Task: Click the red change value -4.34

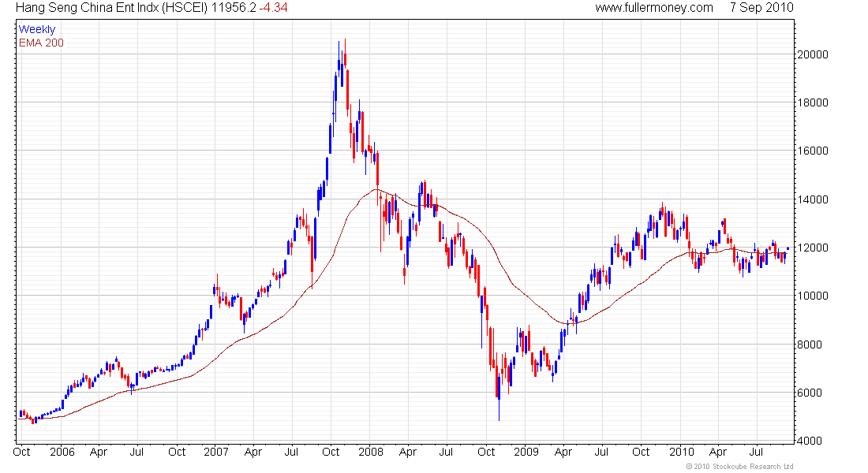Action: (x=274, y=8)
